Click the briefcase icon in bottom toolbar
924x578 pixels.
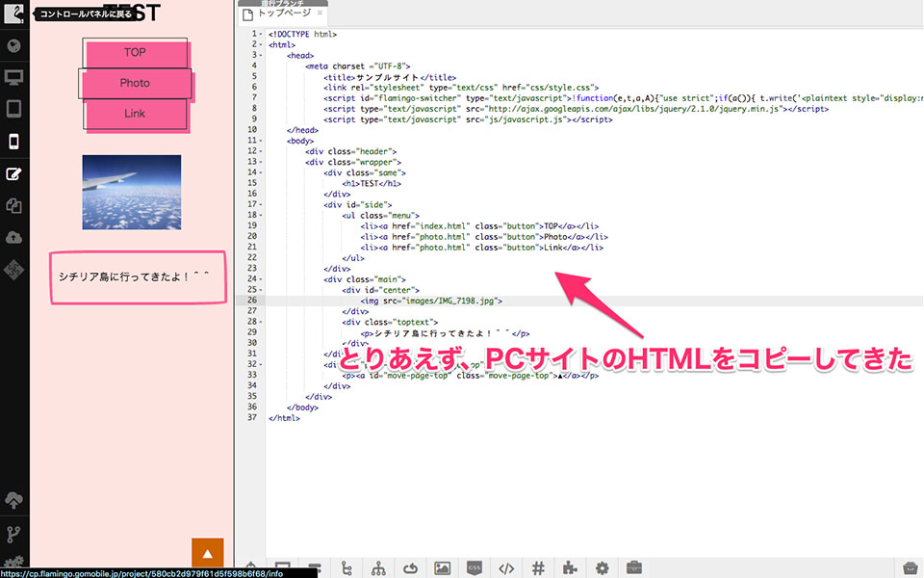(634, 568)
